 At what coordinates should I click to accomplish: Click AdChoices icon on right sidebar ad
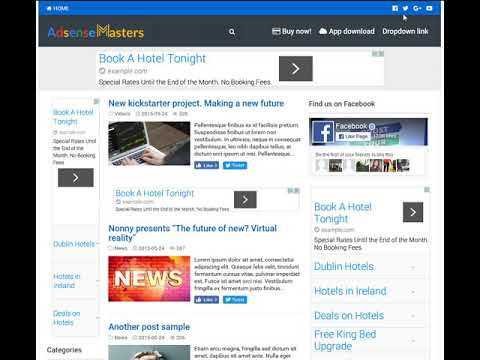[x=427, y=190]
